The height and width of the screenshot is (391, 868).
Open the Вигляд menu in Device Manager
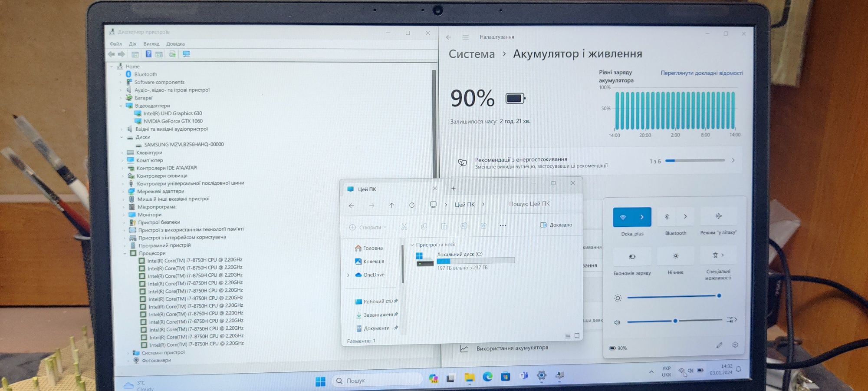click(151, 44)
